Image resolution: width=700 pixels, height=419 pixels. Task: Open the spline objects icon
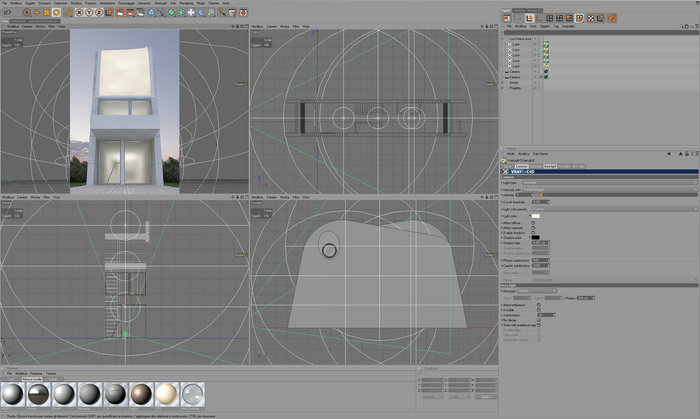click(162, 12)
